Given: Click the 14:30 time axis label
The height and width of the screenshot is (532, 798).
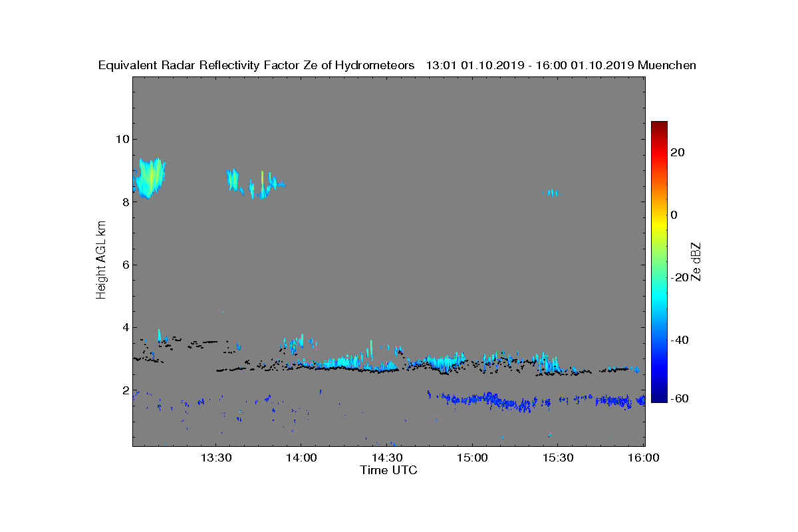Looking at the screenshot, I should point(387,458).
